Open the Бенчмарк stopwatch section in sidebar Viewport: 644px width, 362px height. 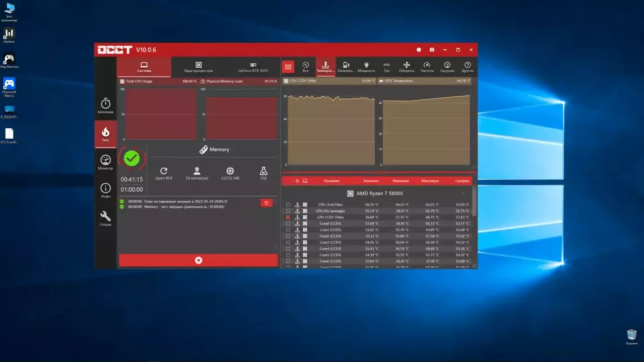click(x=106, y=105)
